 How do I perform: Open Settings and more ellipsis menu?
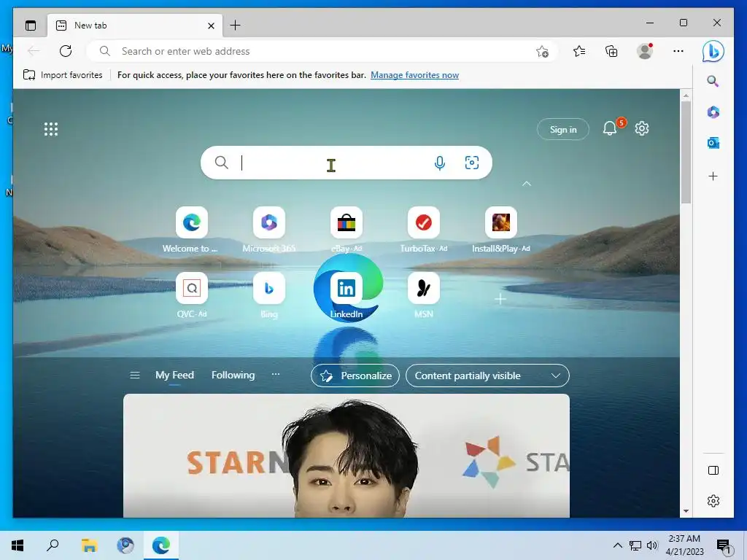click(678, 51)
